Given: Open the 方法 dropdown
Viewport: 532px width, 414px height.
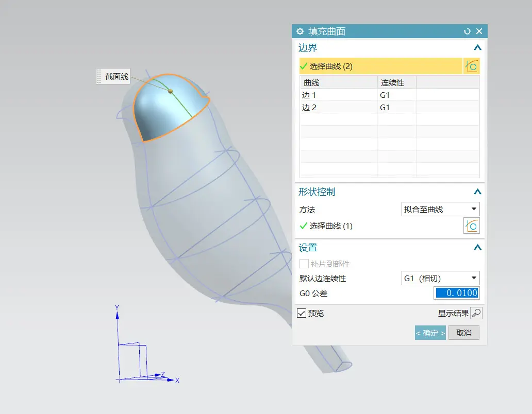Looking at the screenshot, I should point(440,210).
